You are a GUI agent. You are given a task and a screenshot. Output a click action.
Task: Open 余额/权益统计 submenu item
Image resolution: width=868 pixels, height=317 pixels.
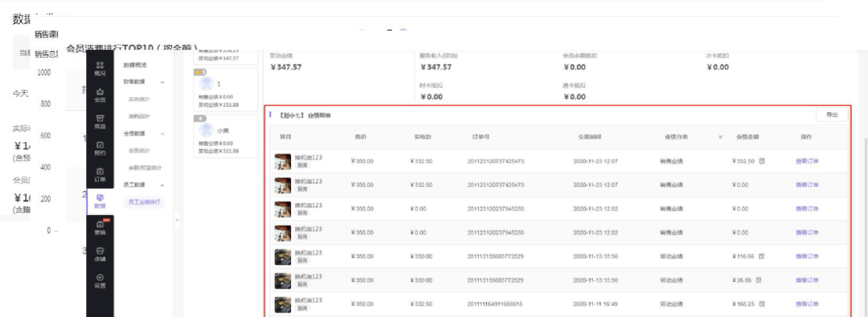[145, 168]
